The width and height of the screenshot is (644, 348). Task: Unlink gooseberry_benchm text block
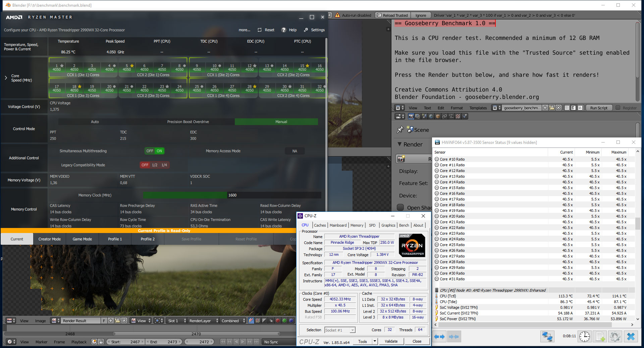coord(558,108)
